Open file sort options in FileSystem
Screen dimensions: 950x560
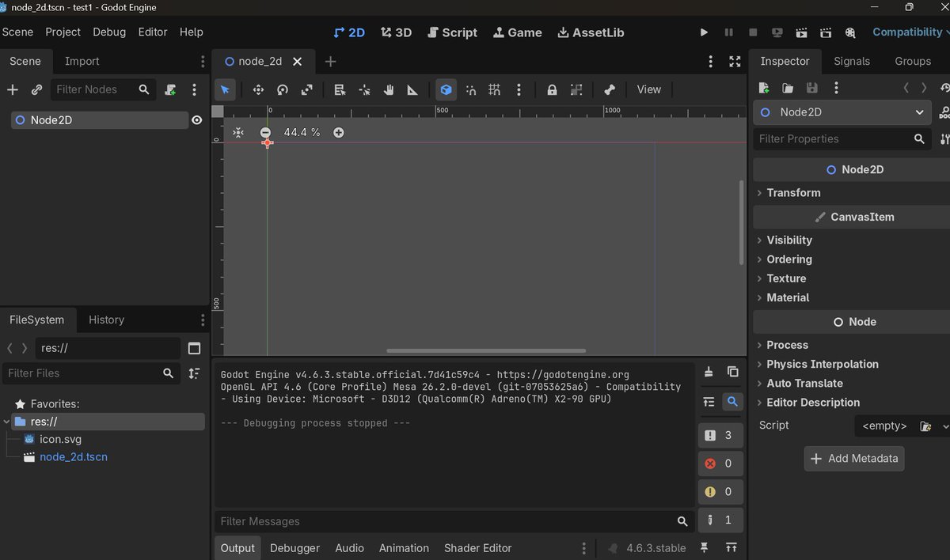195,373
